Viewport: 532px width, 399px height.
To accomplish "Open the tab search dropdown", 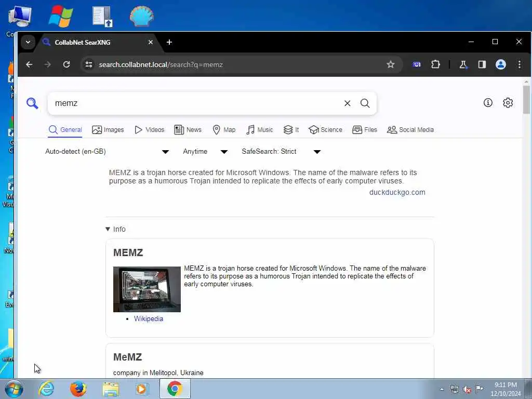I will (28, 42).
